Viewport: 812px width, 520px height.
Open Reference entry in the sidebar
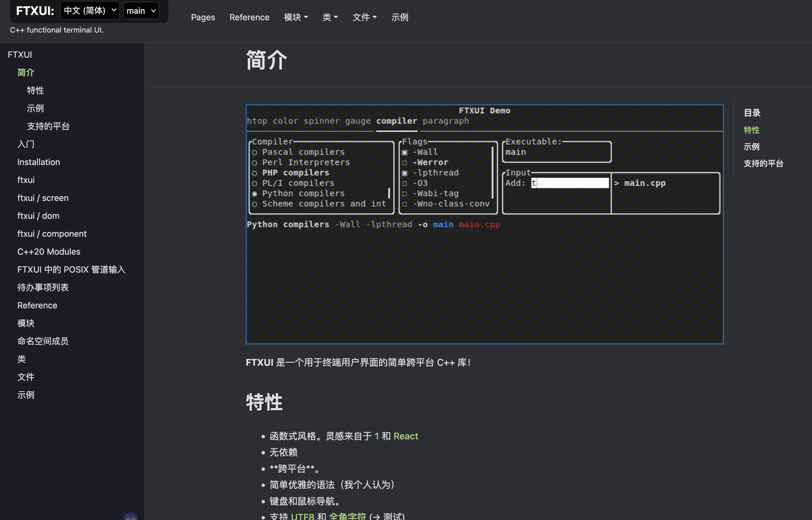(x=37, y=305)
